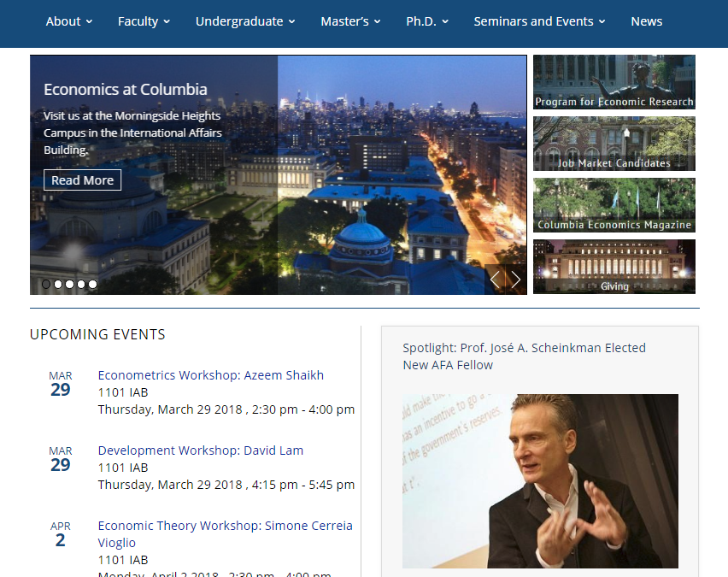
Task: Open Econometrics Workshop: Azeem Shaikh event
Action: (211, 375)
